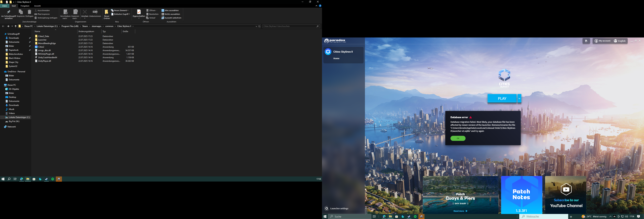Screen dimensions: 644x219
Task: Click the Kopieren ribbon icon
Action: (x=21, y=14)
